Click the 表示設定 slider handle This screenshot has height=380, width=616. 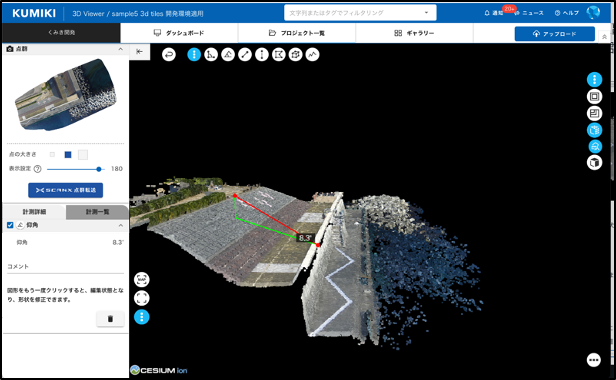pyautogui.click(x=99, y=169)
